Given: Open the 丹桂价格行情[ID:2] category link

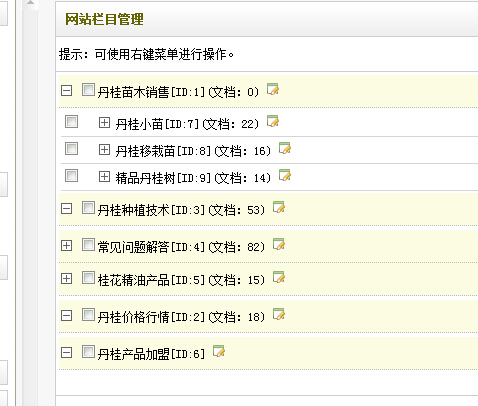Looking at the screenshot, I should (x=151, y=317).
